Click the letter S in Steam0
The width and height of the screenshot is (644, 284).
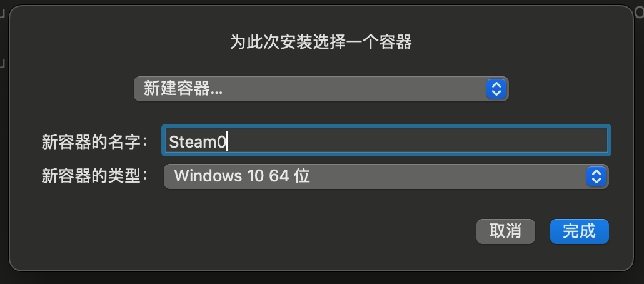[173, 141]
